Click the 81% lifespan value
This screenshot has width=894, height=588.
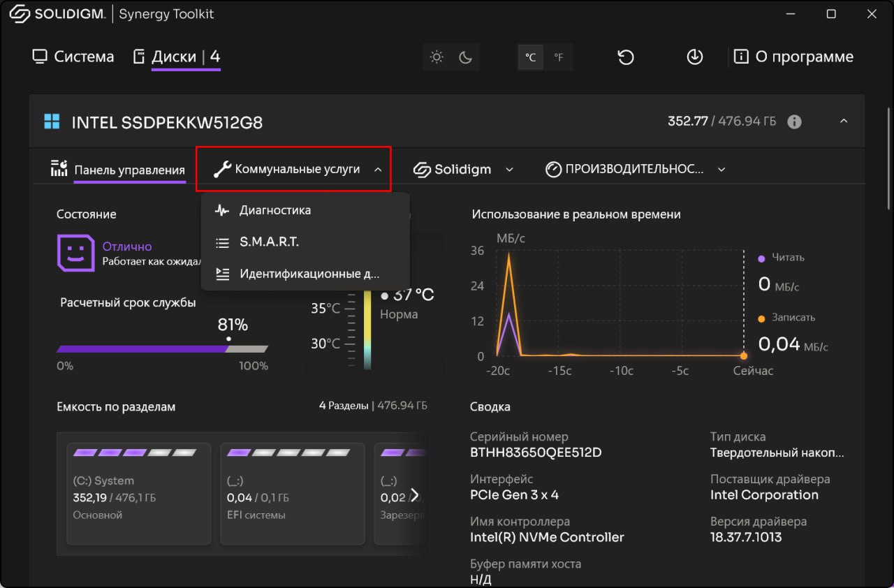point(233,325)
